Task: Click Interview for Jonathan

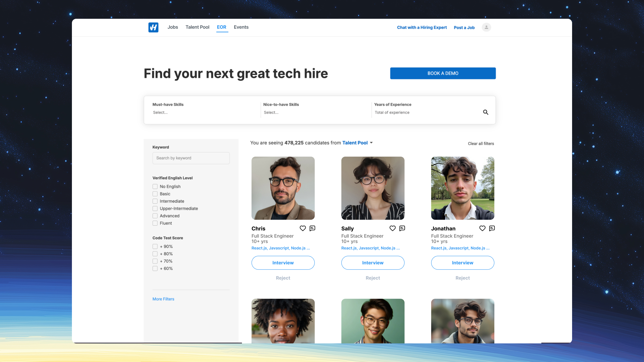Action: [x=463, y=263]
